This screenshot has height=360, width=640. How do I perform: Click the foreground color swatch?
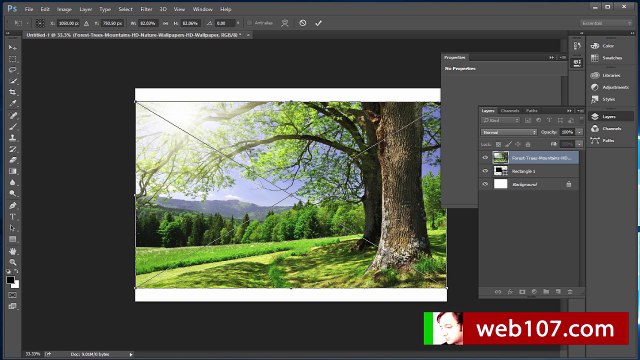(10, 280)
